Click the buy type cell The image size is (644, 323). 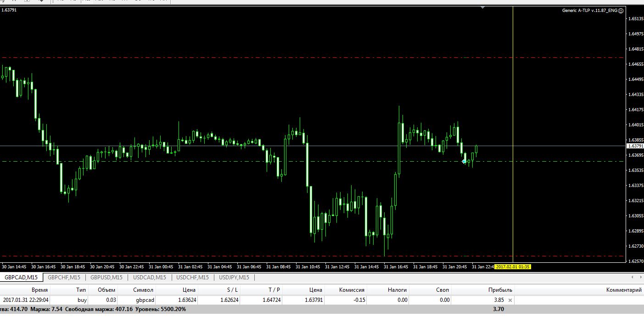(82, 300)
